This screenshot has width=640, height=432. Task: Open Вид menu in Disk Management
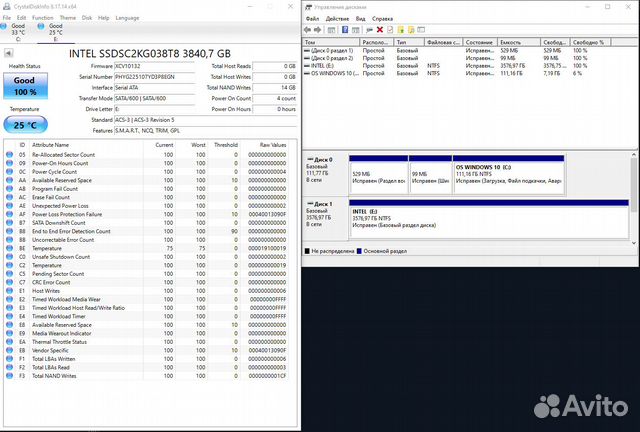360,19
